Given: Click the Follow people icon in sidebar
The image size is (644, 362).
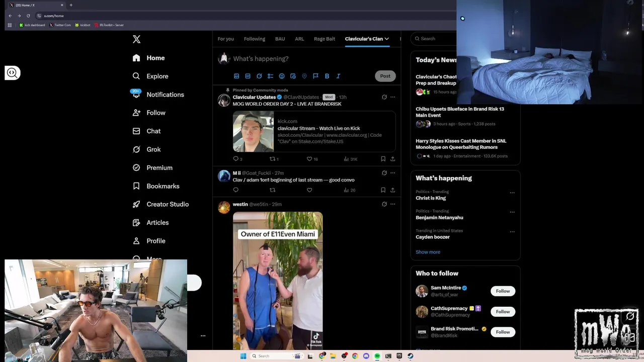Looking at the screenshot, I should (x=136, y=113).
